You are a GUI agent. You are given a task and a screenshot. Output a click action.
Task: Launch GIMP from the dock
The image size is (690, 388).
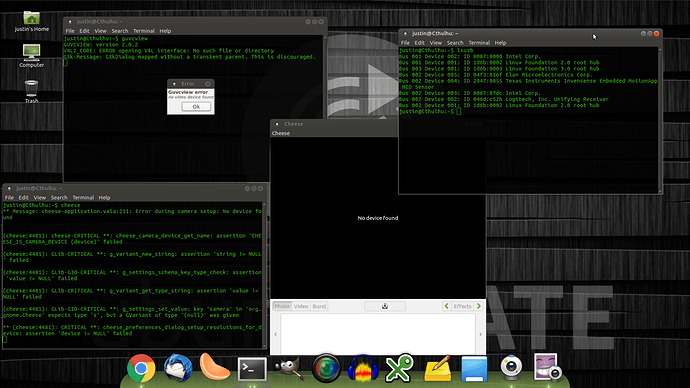tap(288, 369)
